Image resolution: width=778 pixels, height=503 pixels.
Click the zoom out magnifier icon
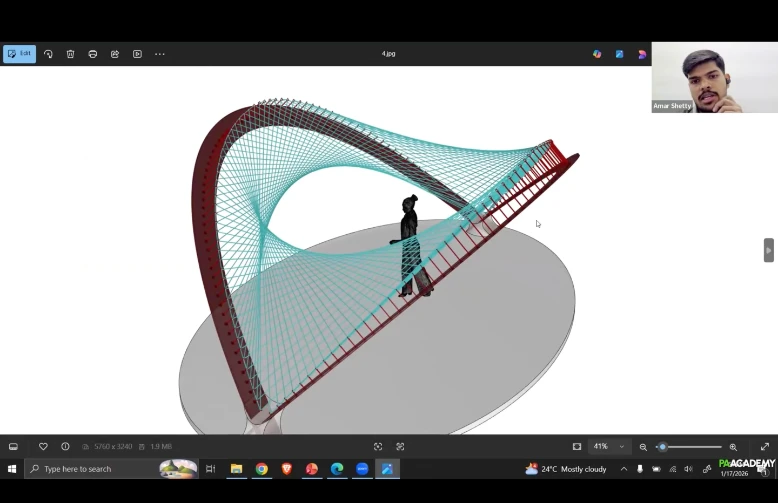point(643,447)
